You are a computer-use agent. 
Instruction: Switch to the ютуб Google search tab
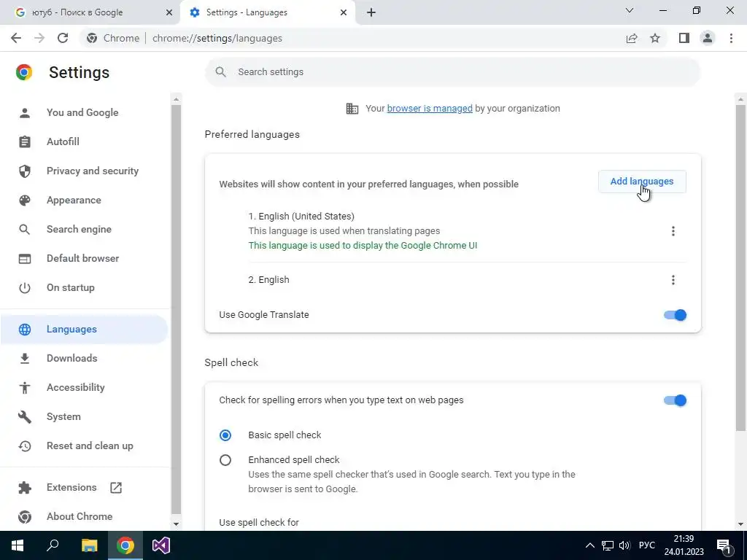coord(90,12)
